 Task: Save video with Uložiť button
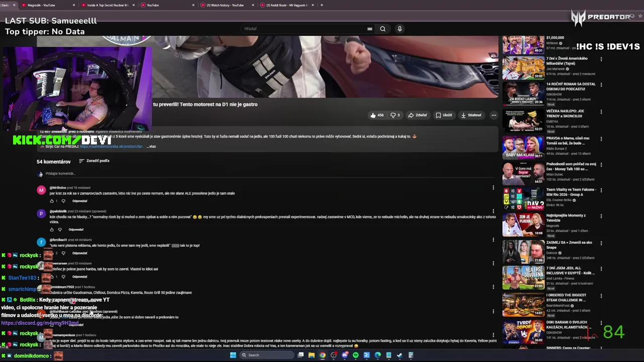click(444, 115)
